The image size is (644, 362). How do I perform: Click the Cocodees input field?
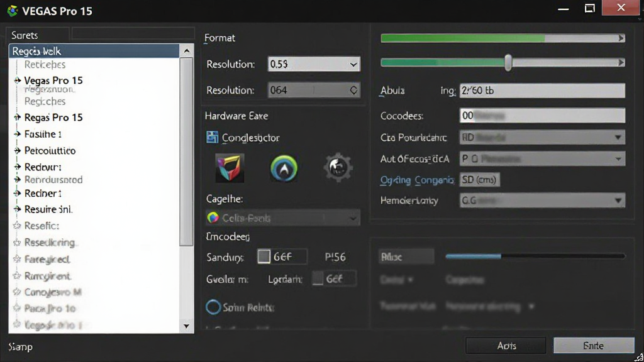point(542,116)
